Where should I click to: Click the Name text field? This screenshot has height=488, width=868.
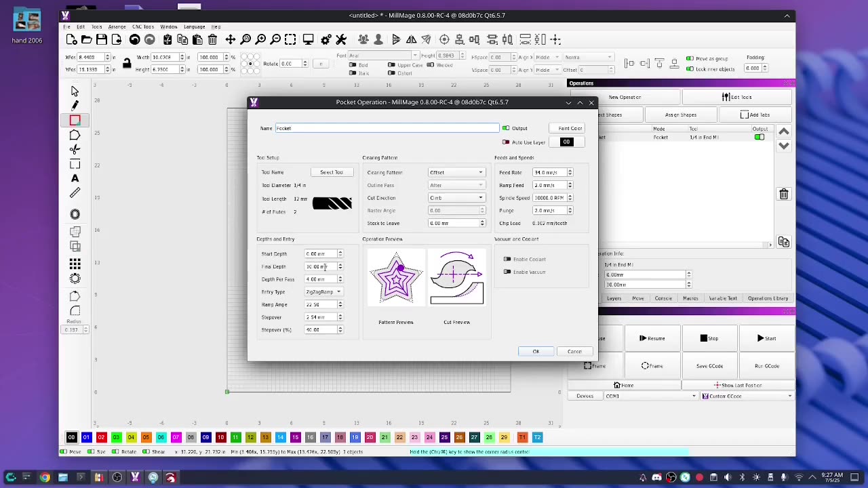point(387,128)
